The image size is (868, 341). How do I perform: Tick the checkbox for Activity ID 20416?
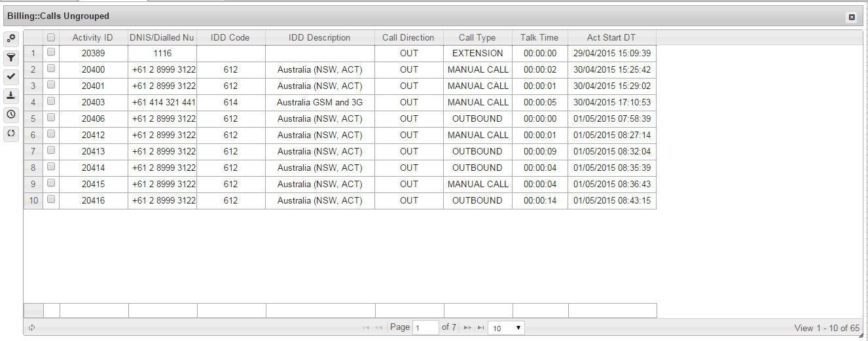click(x=51, y=200)
